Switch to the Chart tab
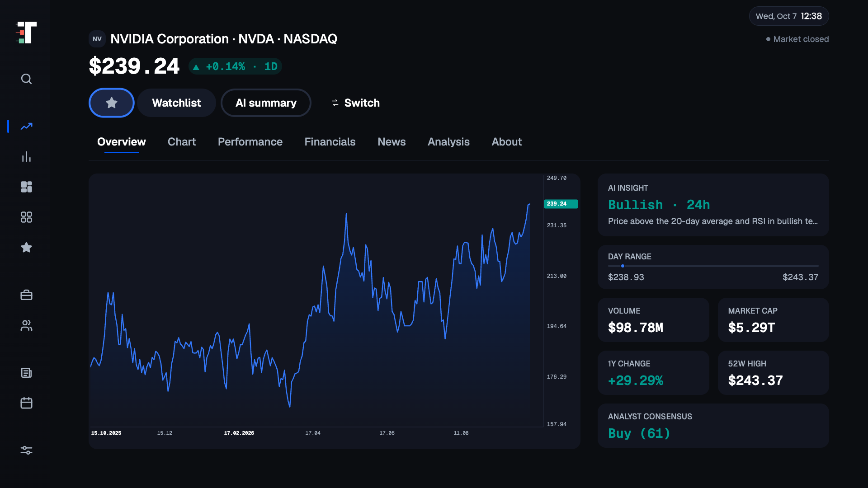This screenshot has height=488, width=868. click(x=182, y=142)
